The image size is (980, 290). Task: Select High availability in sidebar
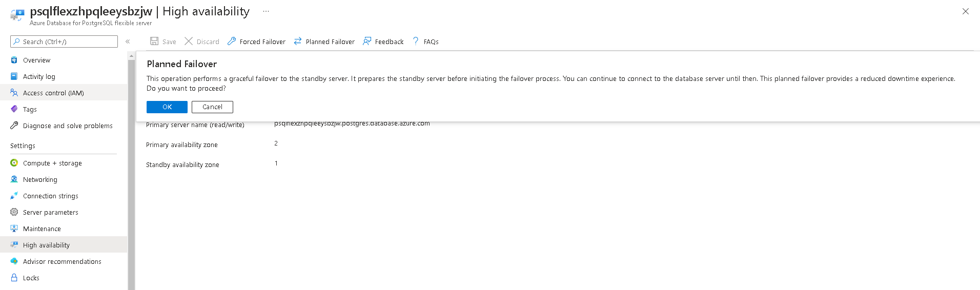coord(64,245)
